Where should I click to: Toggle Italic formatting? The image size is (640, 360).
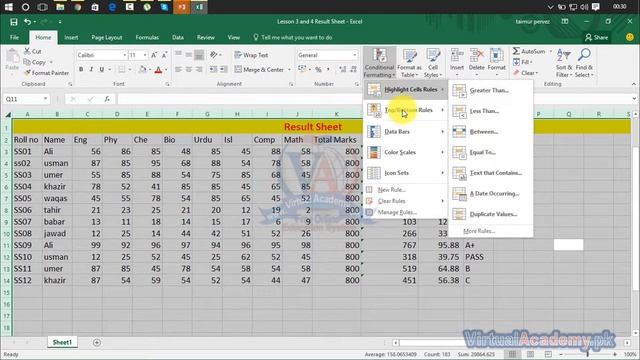[91, 69]
